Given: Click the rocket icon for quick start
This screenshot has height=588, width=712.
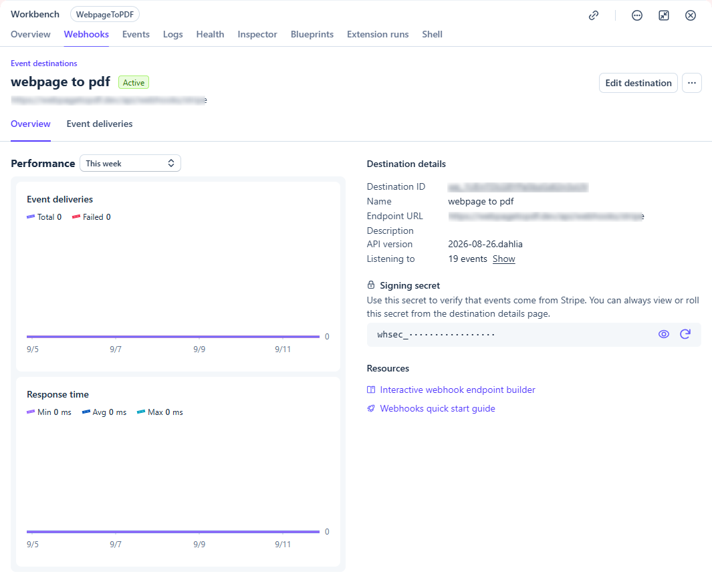Looking at the screenshot, I should point(371,408).
